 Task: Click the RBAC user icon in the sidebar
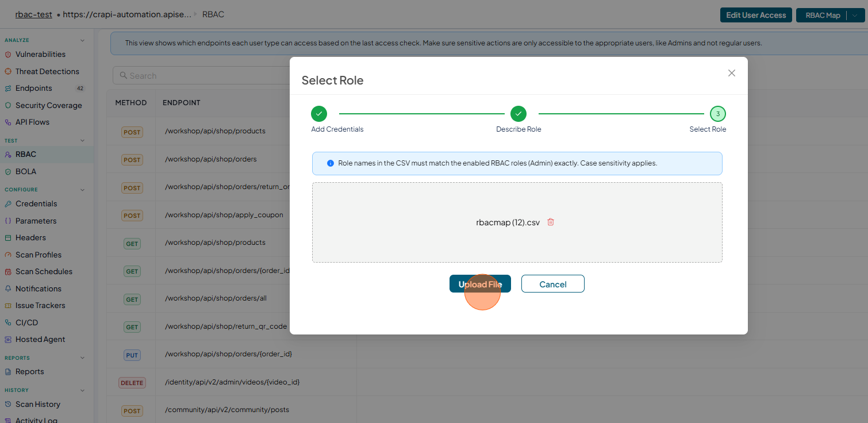[8, 154]
